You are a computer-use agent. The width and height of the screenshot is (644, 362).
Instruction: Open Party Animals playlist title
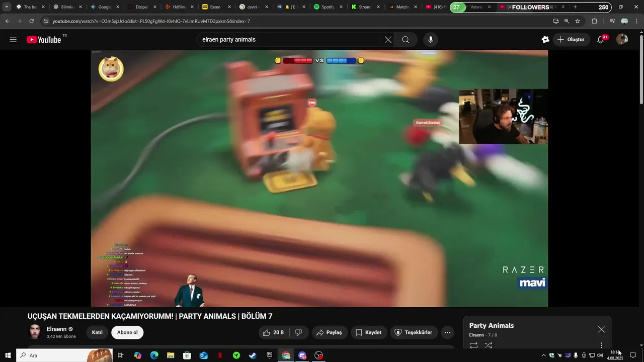pyautogui.click(x=492, y=325)
